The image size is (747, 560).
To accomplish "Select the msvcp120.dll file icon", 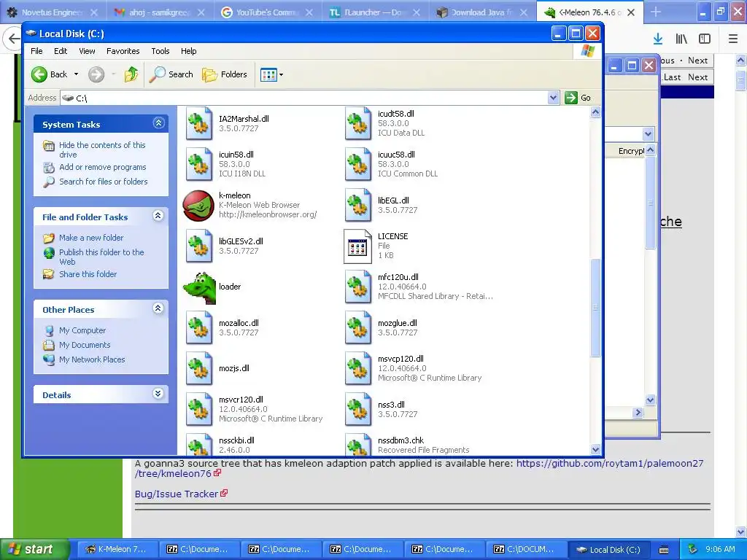I will 357,368.
